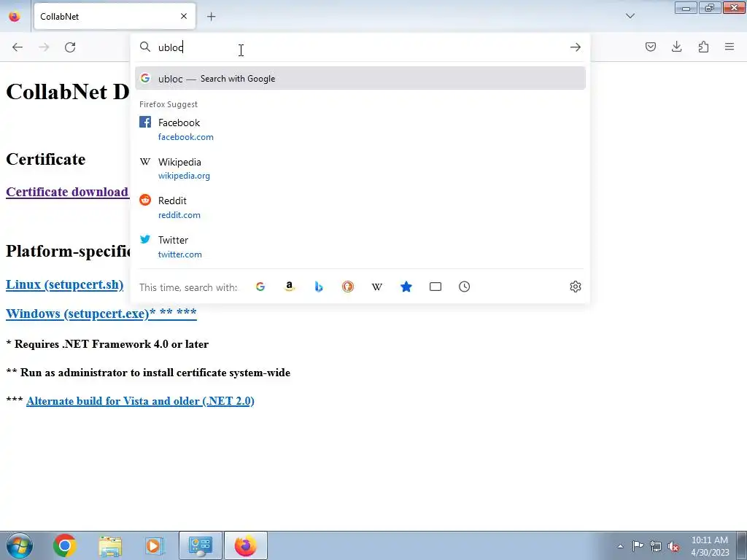
Task: Open the Certificate download link
Action: click(67, 192)
